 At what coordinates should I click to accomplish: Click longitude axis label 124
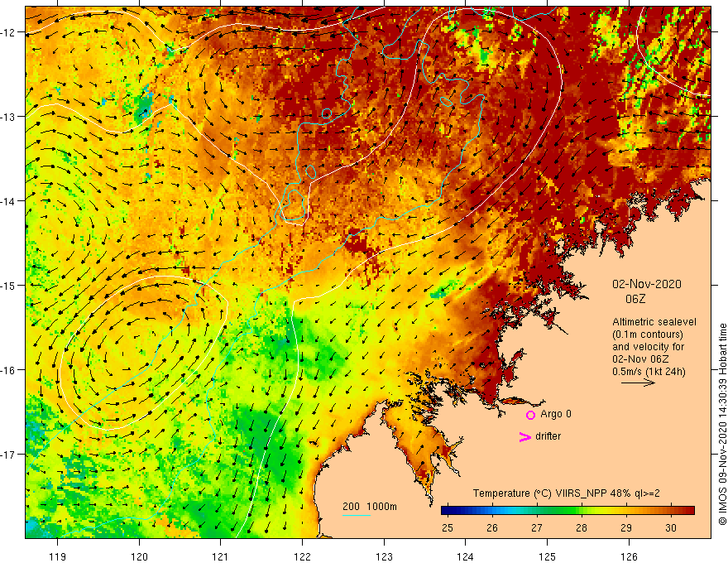465,556
